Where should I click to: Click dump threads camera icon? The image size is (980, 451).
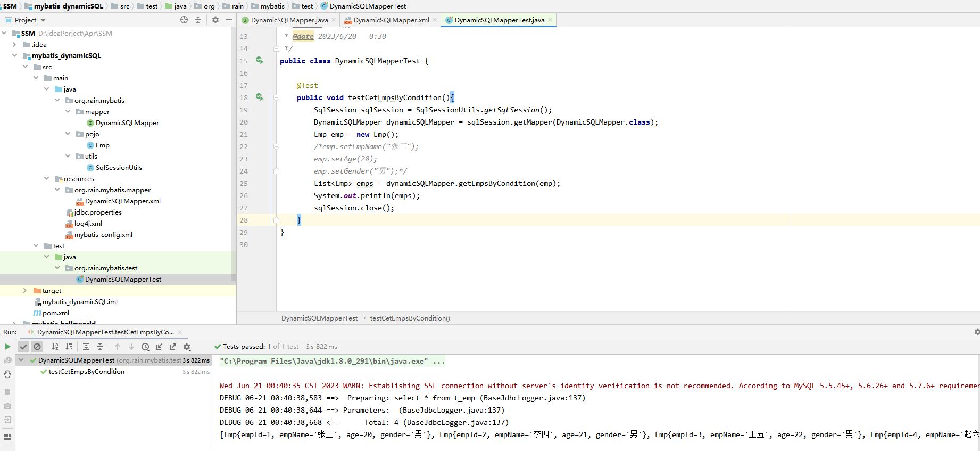(7, 406)
